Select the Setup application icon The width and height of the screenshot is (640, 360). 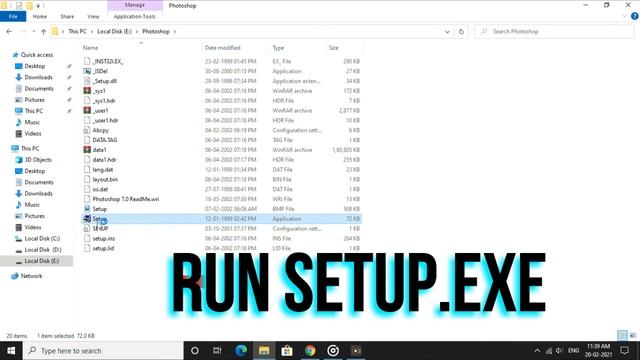87,219
